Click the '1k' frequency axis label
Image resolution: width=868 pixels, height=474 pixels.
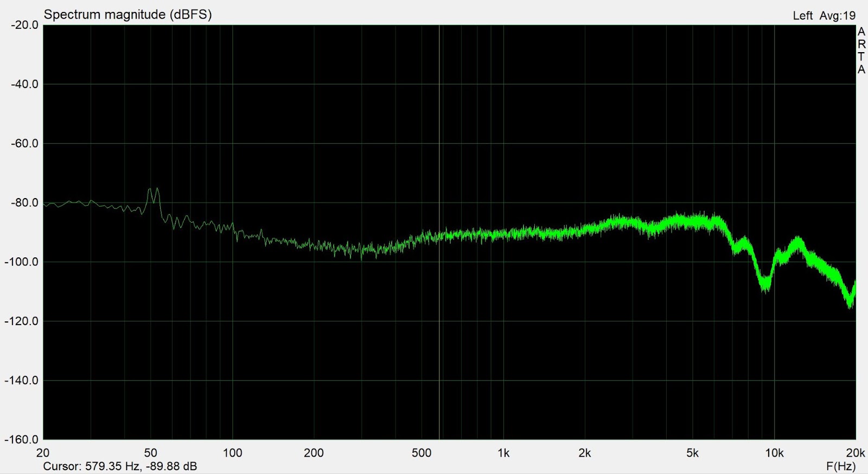click(503, 453)
